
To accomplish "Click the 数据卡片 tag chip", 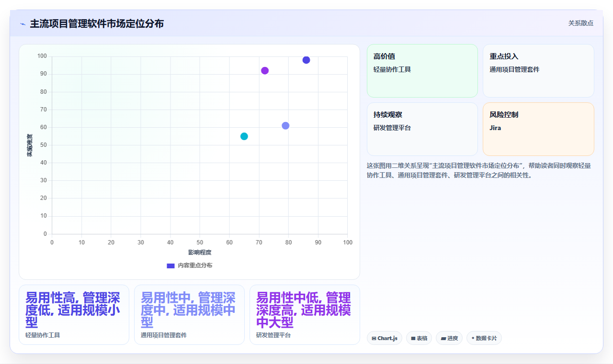I will tap(484, 338).
